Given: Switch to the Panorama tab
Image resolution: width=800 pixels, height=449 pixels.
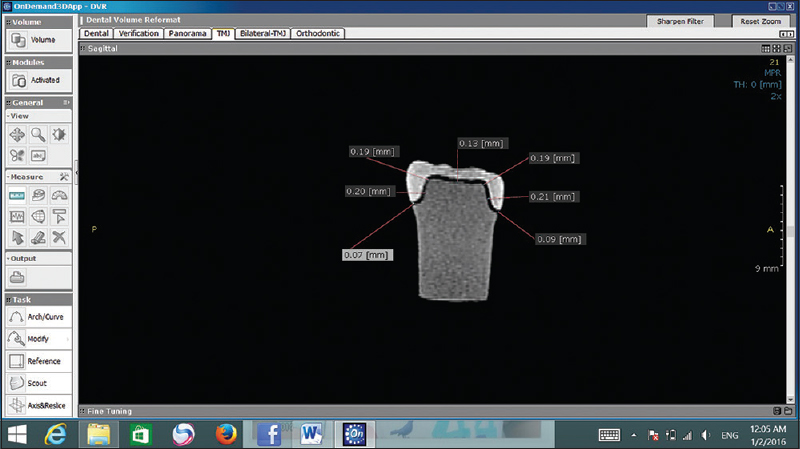Looking at the screenshot, I should (189, 33).
